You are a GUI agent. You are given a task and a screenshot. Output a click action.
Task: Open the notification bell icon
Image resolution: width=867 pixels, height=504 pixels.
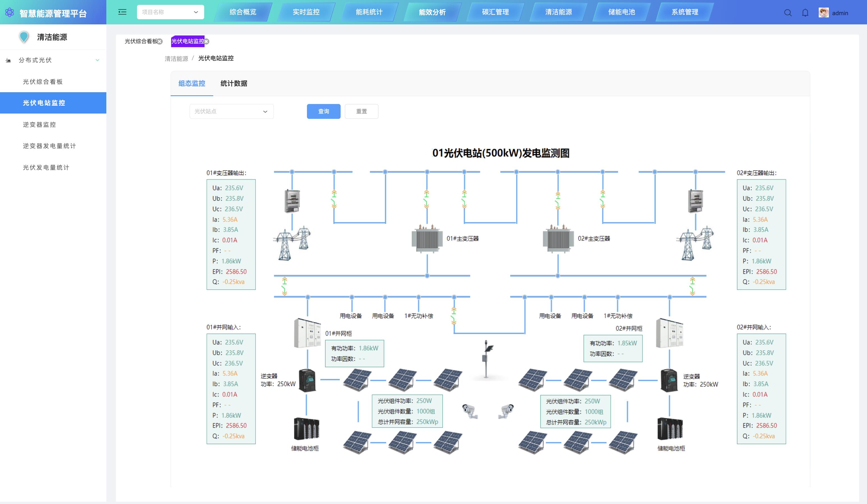pos(805,13)
